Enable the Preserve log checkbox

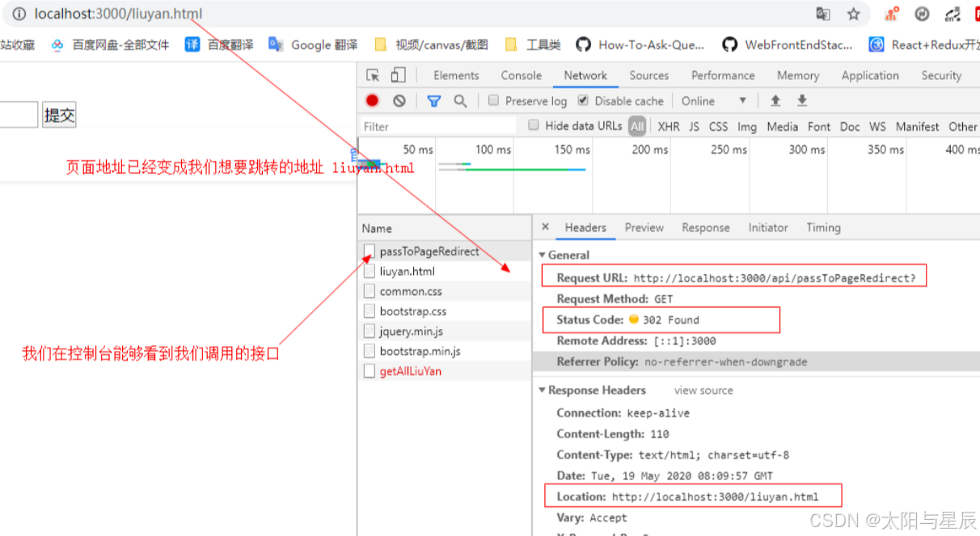coord(493,101)
